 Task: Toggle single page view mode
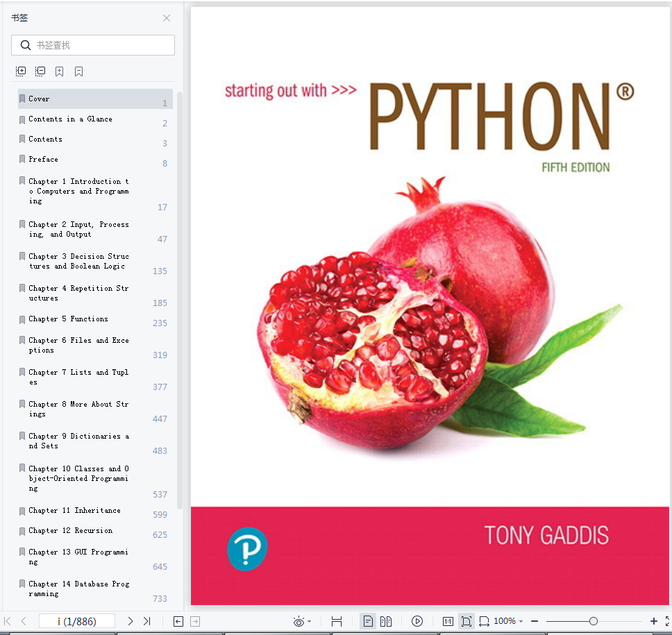point(368,621)
